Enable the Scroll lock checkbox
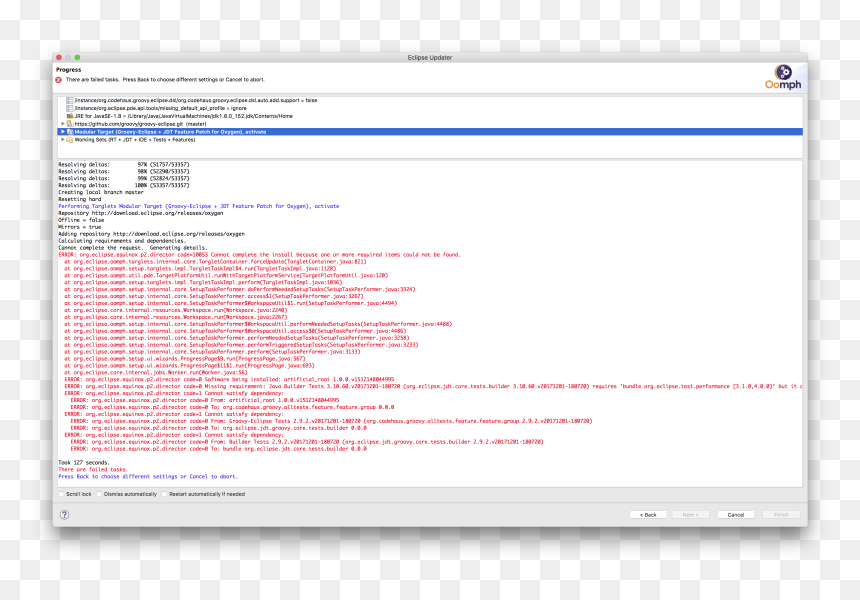 [x=61, y=494]
